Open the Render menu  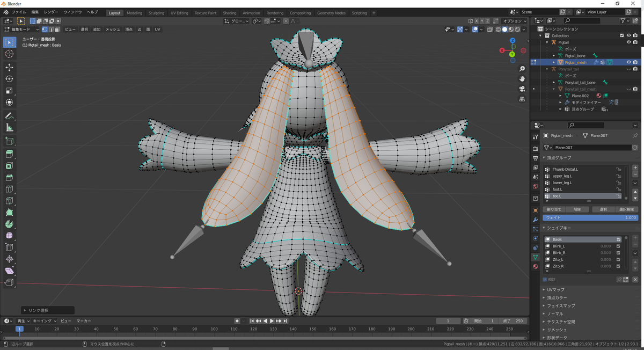(x=52, y=12)
